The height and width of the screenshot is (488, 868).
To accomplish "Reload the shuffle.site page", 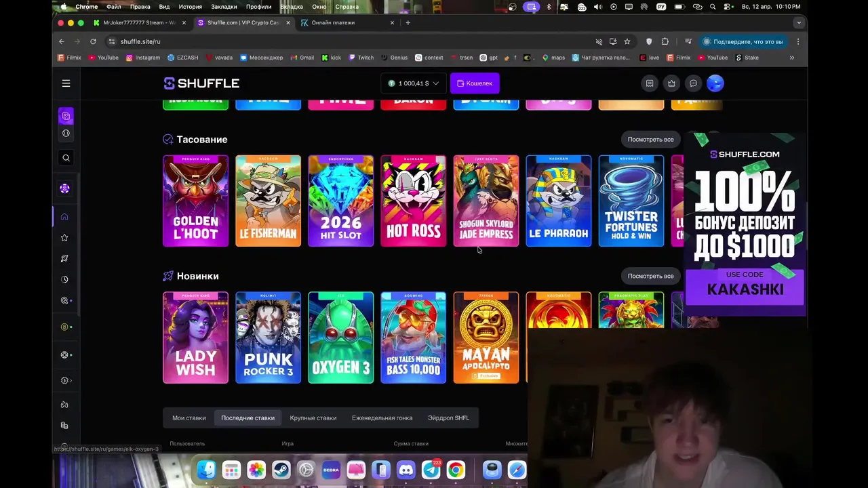I will click(x=93, y=41).
